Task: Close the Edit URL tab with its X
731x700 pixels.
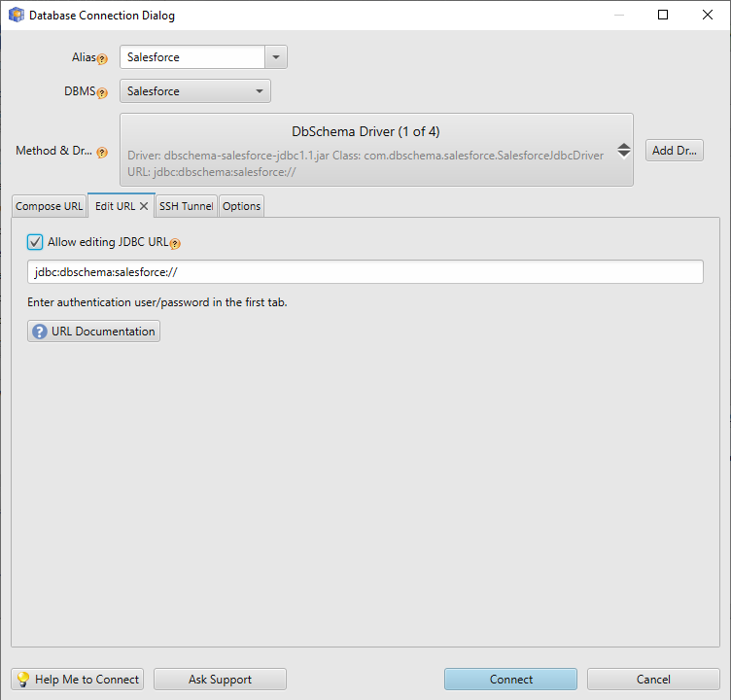Action: (x=144, y=206)
